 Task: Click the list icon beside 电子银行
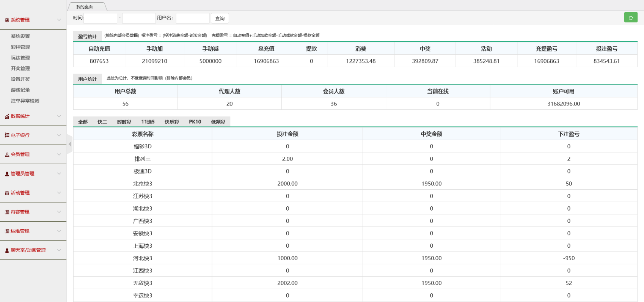7,135
